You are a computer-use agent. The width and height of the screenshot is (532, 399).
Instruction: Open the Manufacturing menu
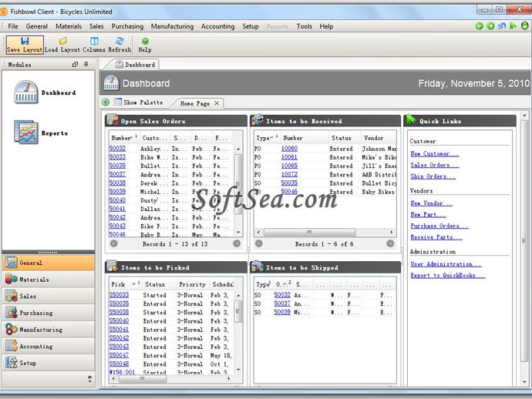coord(172,26)
